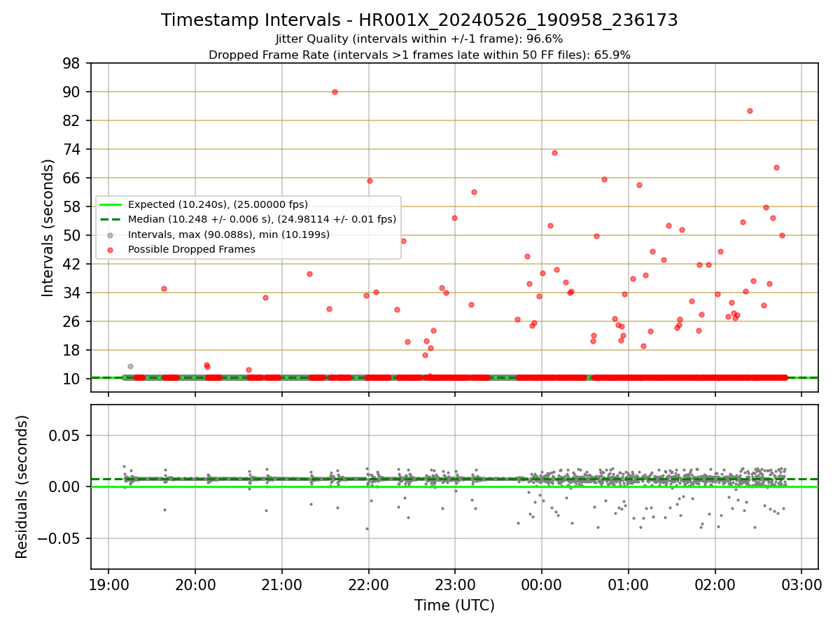Click the red outlier point near 85 seconds
The height and width of the screenshot is (630, 840).
tap(750, 111)
